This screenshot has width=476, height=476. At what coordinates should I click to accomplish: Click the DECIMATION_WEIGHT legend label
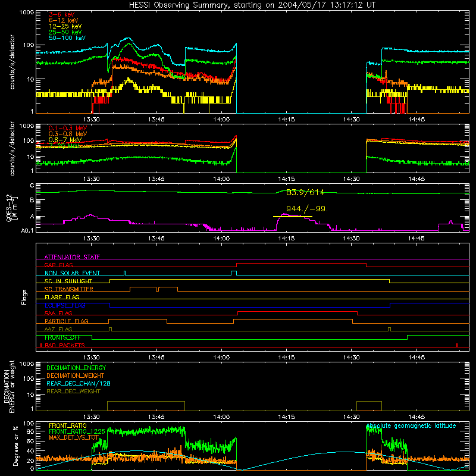tap(76, 375)
